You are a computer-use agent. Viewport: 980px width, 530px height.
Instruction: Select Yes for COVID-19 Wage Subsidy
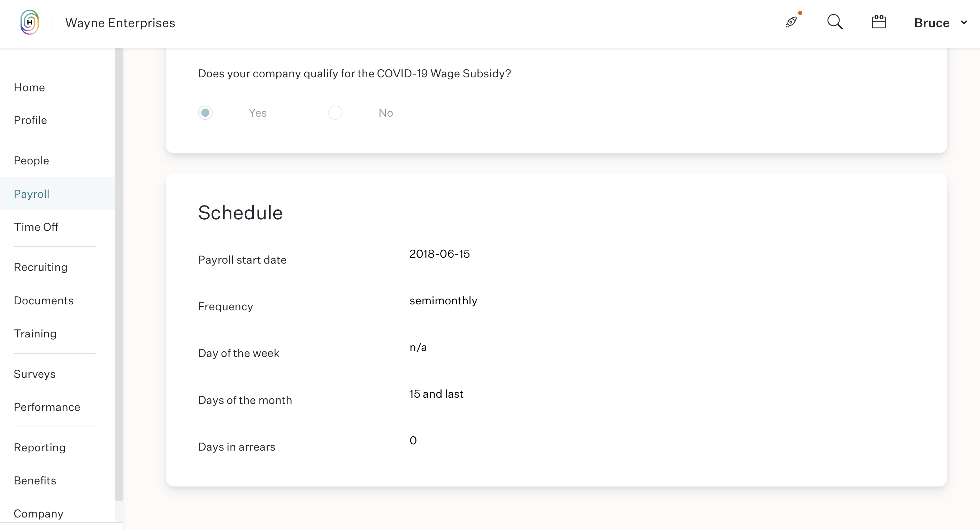pyautogui.click(x=205, y=112)
